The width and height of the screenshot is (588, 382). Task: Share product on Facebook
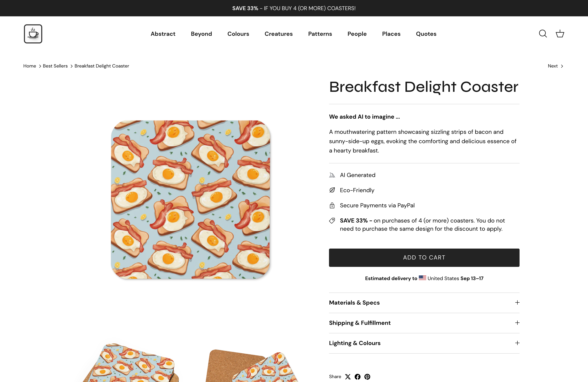[358, 377]
